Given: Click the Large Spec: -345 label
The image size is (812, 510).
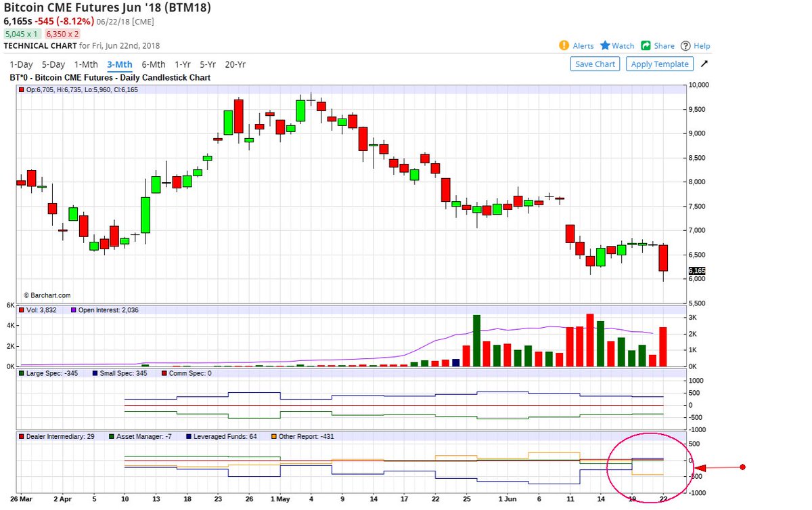Looking at the screenshot, I should click(53, 373).
